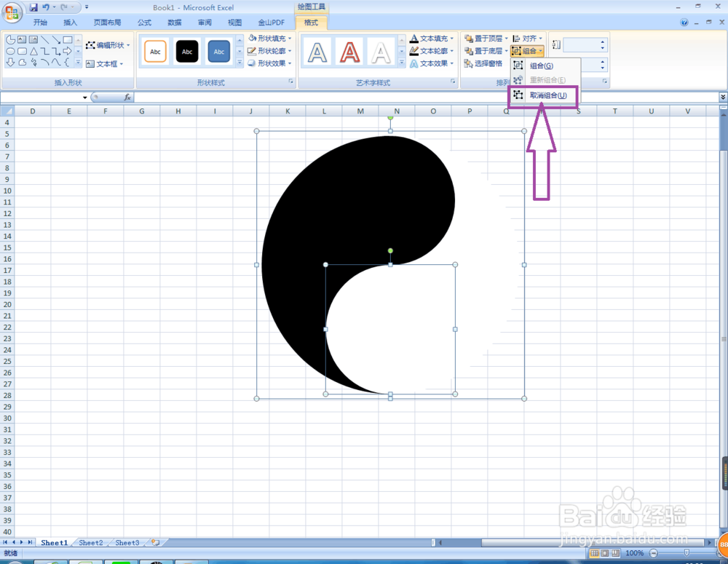This screenshot has width=728, height=564.
Task: Zoom out with the minus button
Action: coord(654,553)
